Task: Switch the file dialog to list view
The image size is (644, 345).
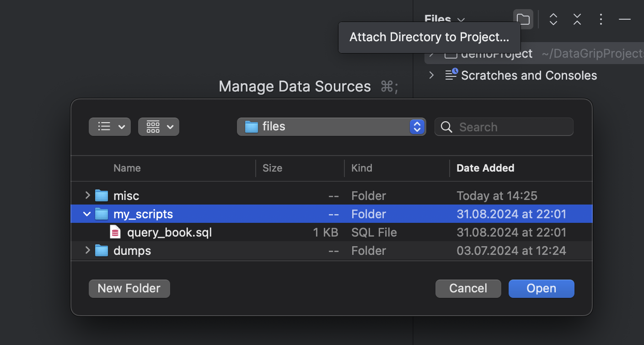Action: point(109,127)
